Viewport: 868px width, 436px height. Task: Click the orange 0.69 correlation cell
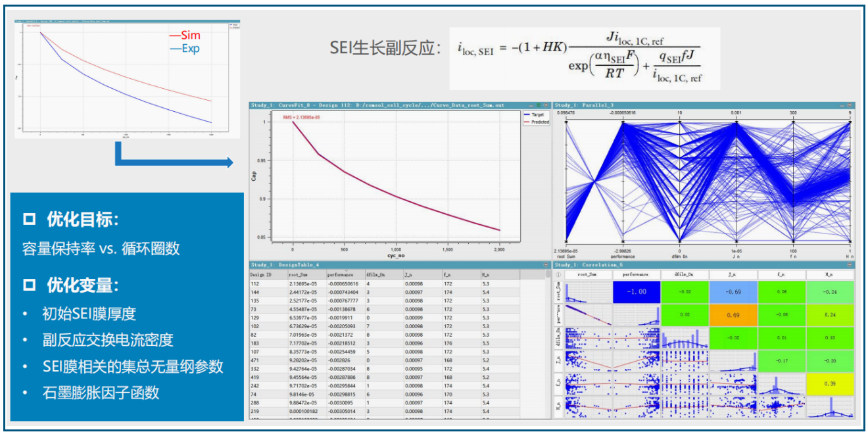[x=733, y=316]
